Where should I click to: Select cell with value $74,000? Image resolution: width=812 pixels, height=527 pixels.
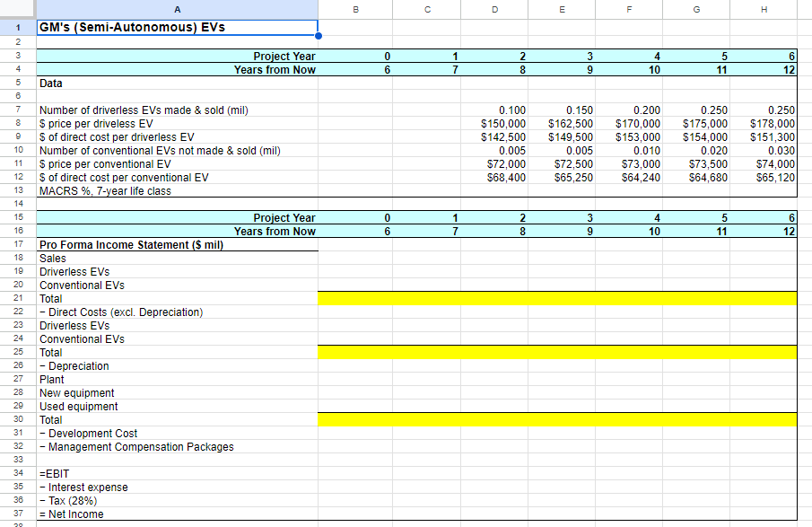tap(764, 163)
